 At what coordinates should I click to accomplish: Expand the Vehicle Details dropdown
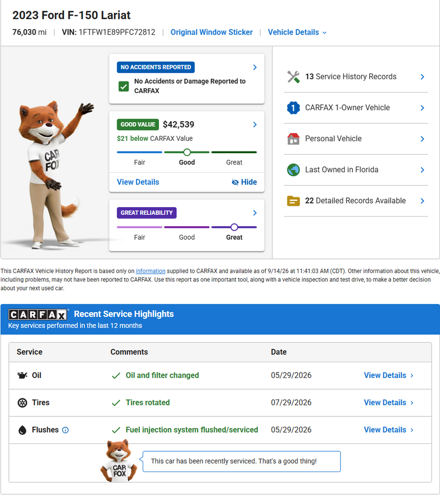(x=297, y=32)
